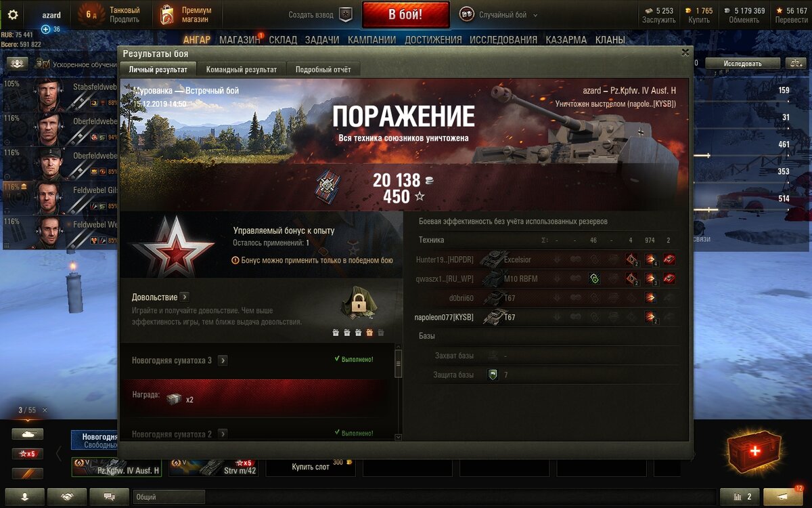This screenshot has width=812, height=508.
Task: Open the settings gear menu
Action: point(13,15)
